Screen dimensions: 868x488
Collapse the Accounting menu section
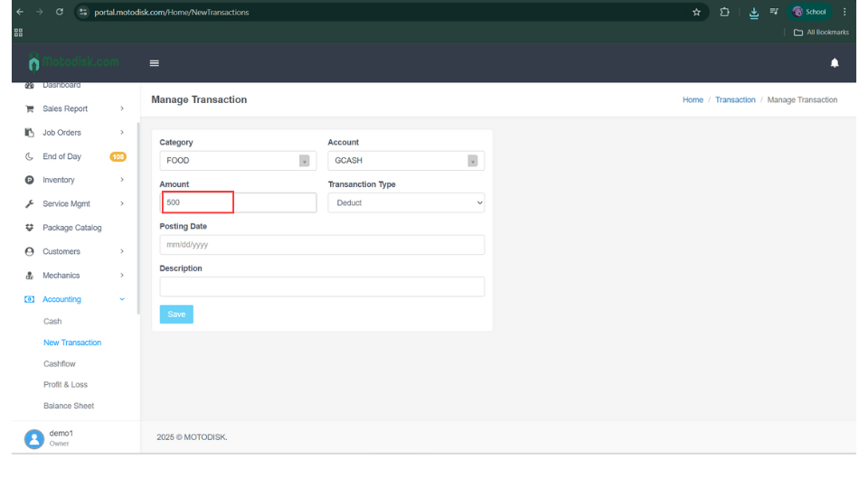[x=63, y=299]
